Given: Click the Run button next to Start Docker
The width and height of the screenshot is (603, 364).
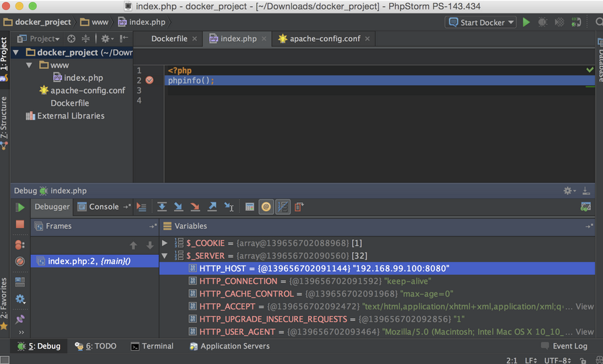Looking at the screenshot, I should [x=526, y=22].
